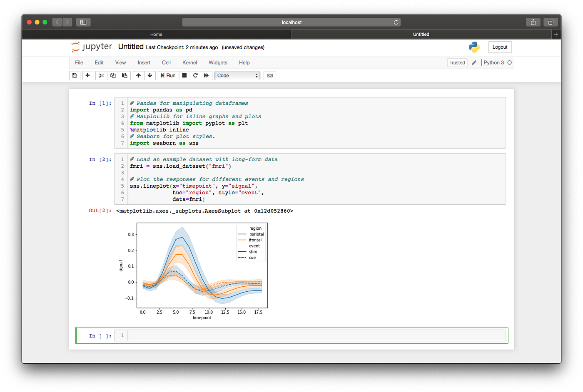
Task: Run the selected cell with Run button
Action: pyautogui.click(x=168, y=75)
